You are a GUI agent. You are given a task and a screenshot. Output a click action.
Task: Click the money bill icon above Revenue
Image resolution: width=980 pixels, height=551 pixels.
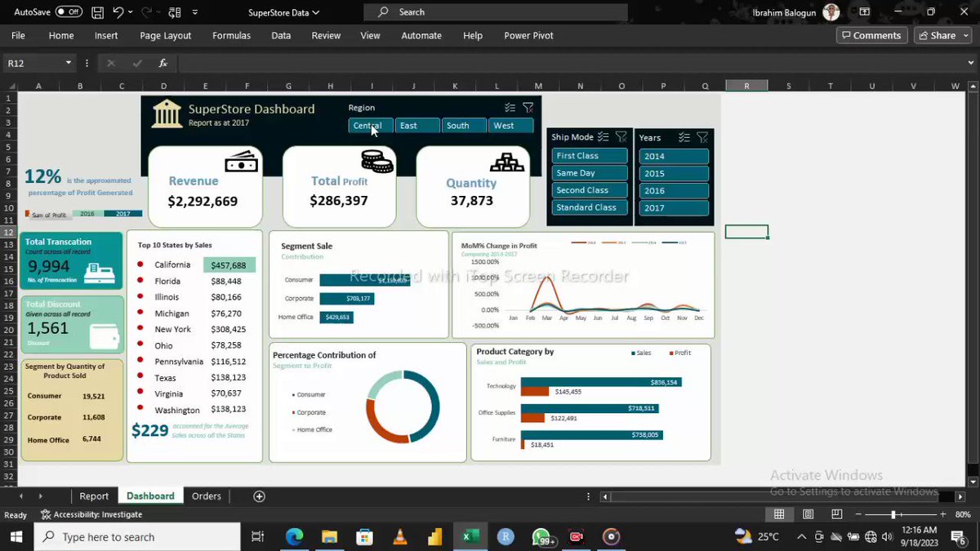242,162
